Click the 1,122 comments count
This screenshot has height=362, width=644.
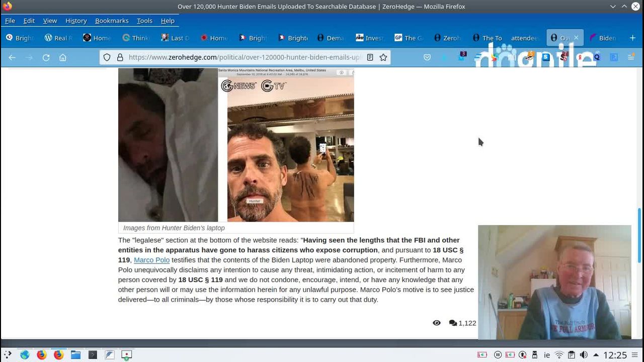click(x=462, y=323)
